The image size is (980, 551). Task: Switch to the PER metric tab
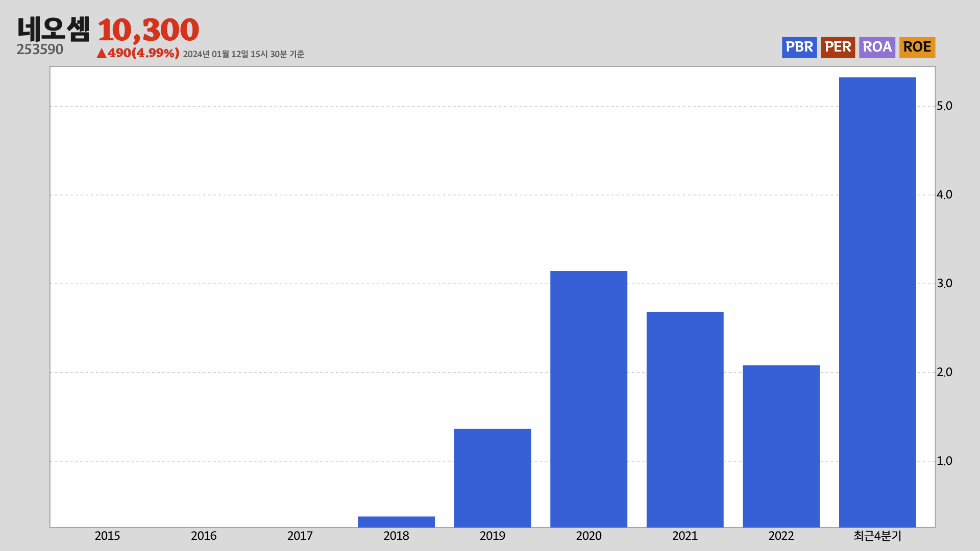point(838,47)
